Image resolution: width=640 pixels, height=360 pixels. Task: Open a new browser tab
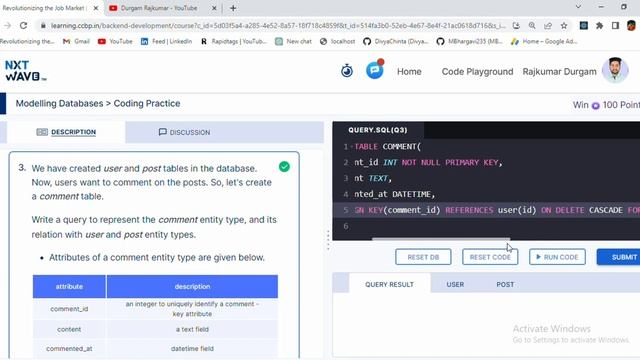(233, 8)
